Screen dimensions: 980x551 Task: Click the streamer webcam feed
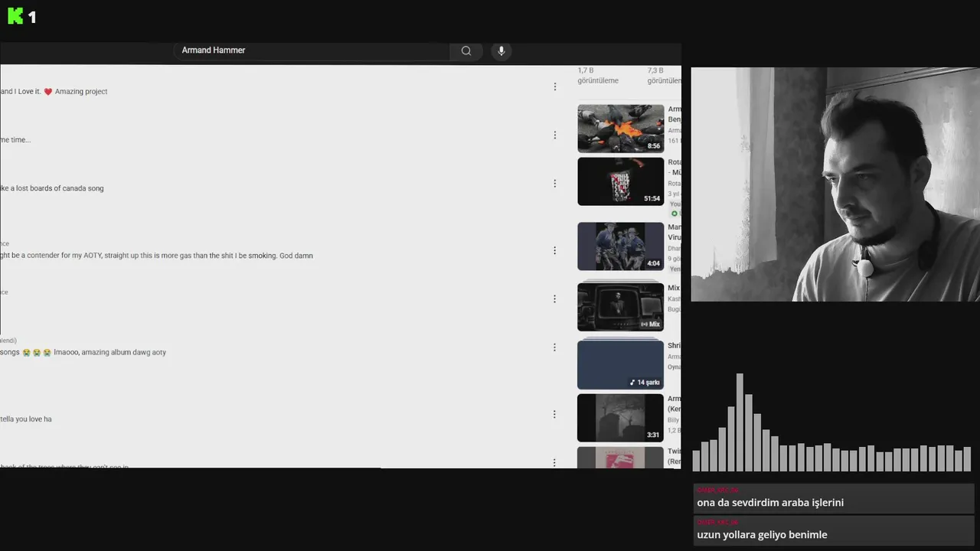(835, 184)
